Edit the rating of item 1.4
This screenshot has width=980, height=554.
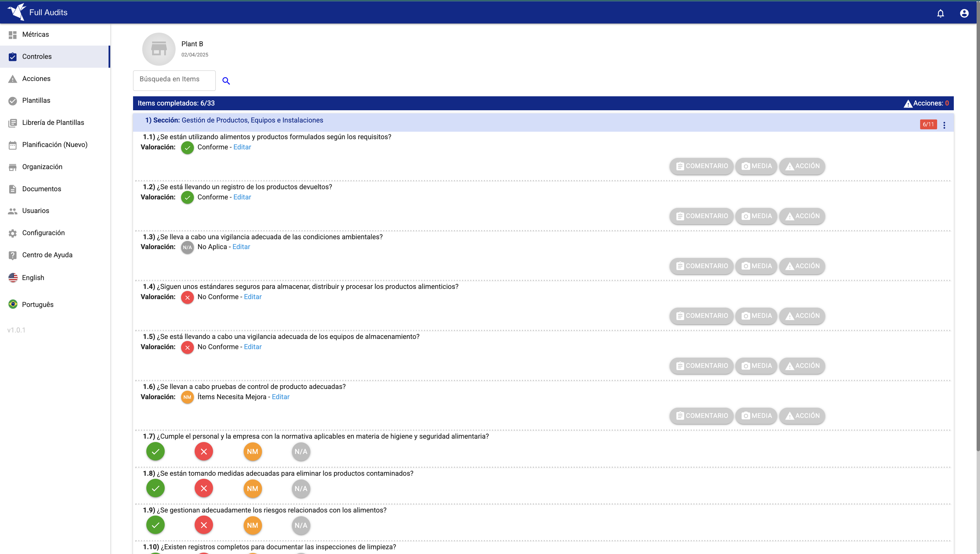[252, 297]
